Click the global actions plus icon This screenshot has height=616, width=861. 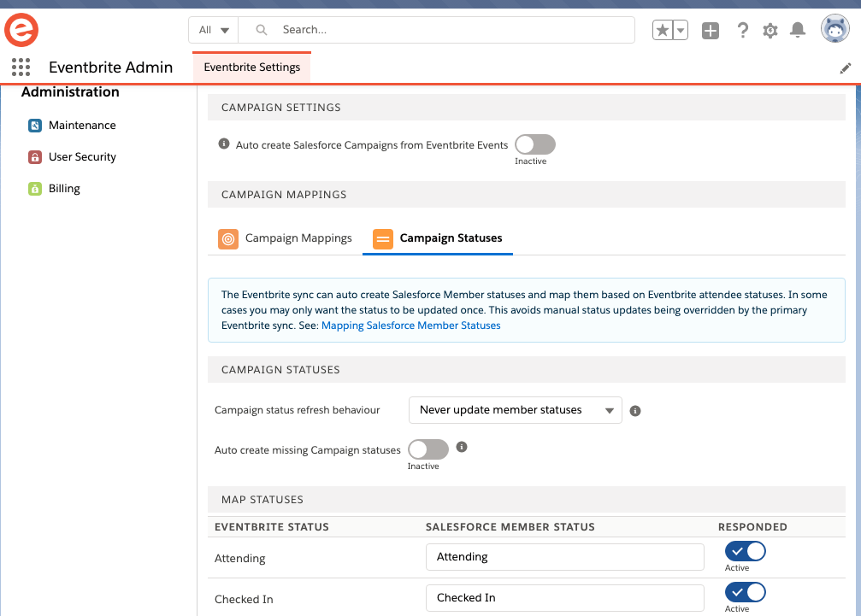711,30
